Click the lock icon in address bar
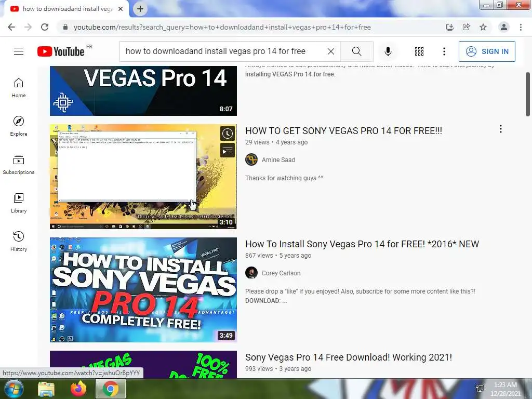This screenshot has height=399, width=532. (x=65, y=27)
